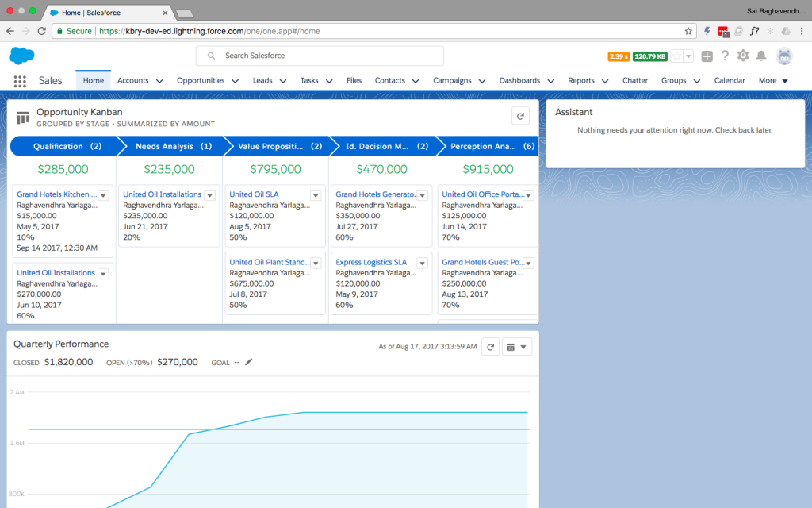The width and height of the screenshot is (812, 508).
Task: Open the favorites list dropdown arrow
Action: click(688, 56)
